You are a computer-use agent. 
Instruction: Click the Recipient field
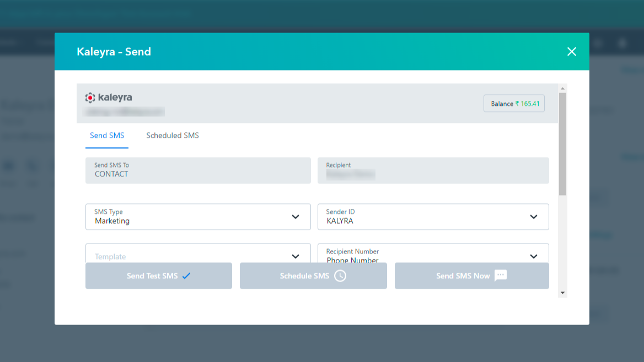pyautogui.click(x=433, y=170)
